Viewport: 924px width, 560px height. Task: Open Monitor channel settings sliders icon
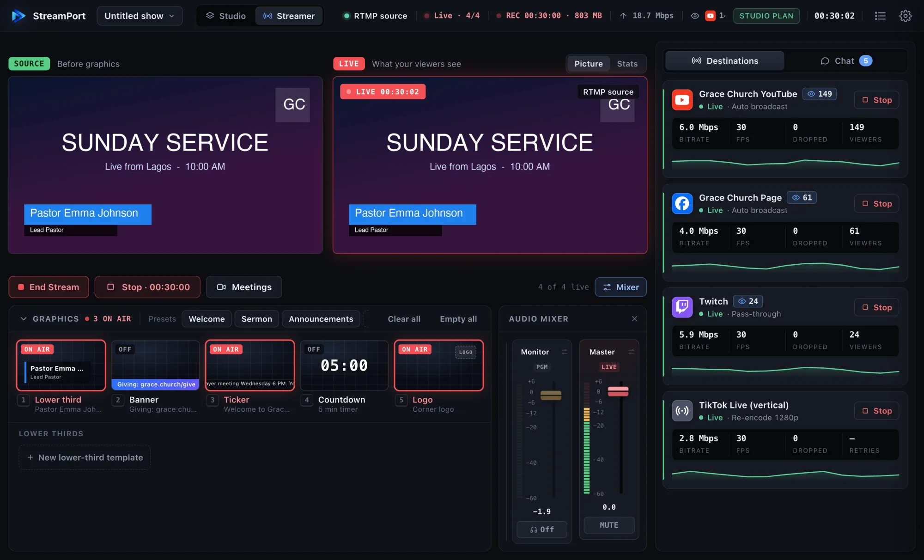point(564,352)
